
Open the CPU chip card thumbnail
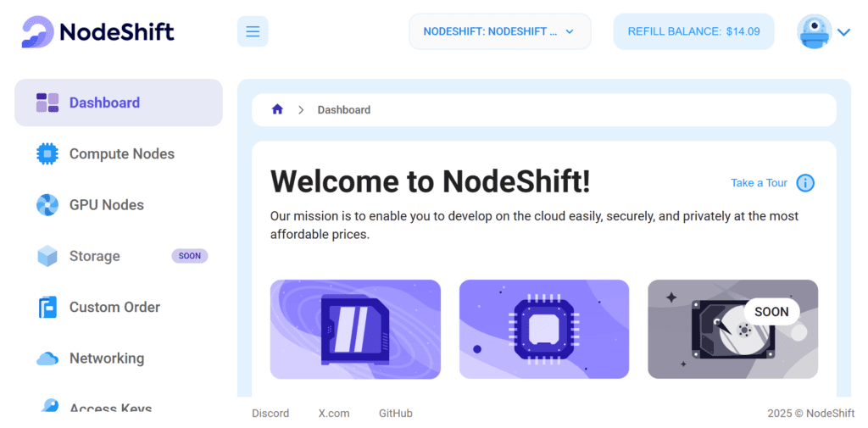[x=543, y=329]
